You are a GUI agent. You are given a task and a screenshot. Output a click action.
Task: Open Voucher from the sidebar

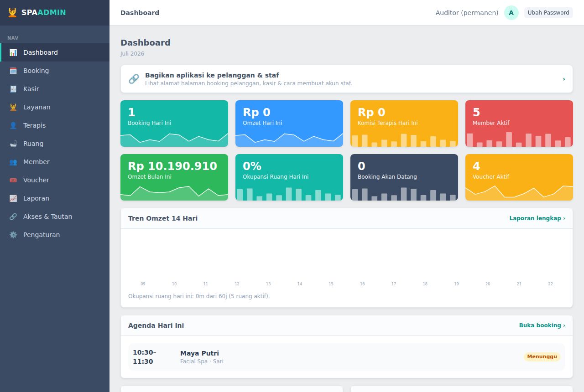click(x=55, y=180)
